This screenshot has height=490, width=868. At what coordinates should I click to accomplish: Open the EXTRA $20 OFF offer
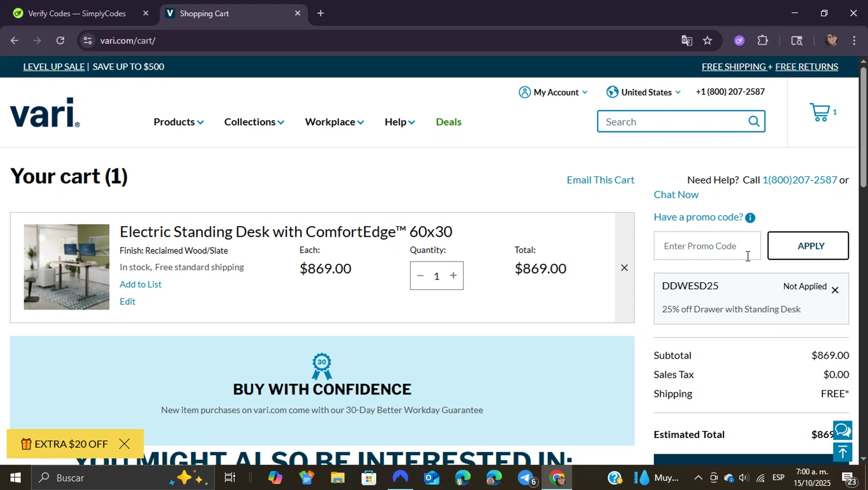[65, 444]
